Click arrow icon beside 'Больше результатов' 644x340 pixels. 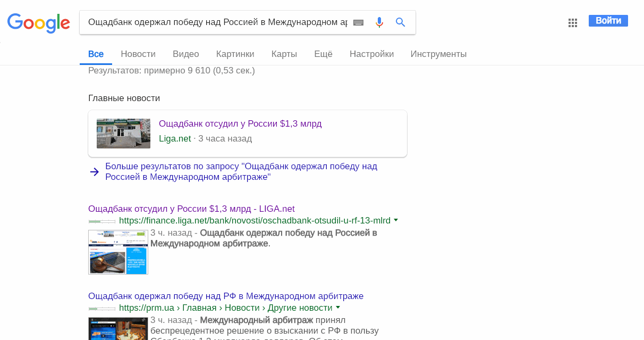click(x=95, y=172)
